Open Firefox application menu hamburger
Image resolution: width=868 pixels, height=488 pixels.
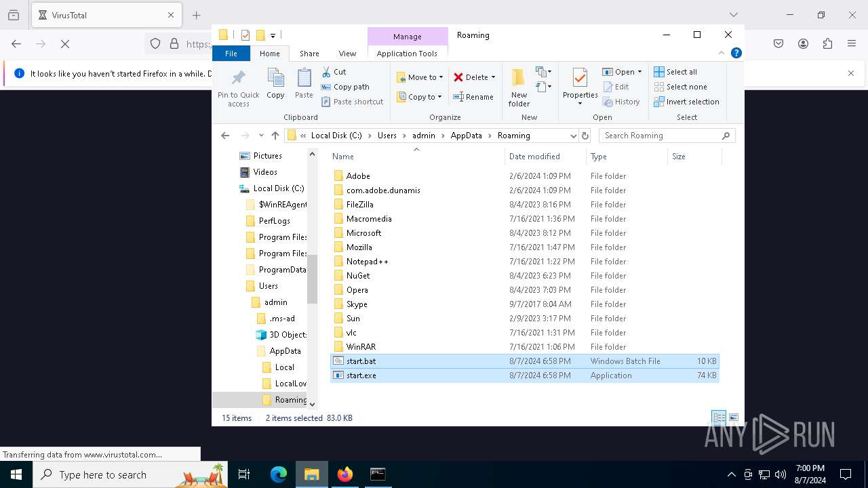coord(852,43)
